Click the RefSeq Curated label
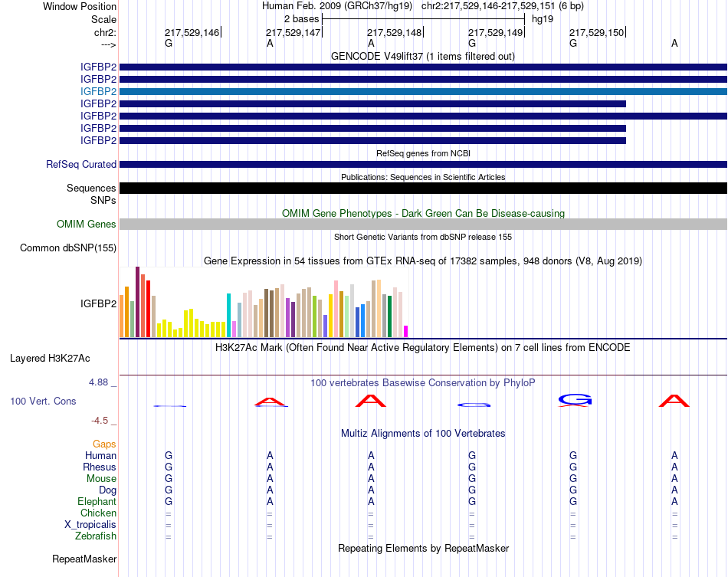The height and width of the screenshot is (577, 728). click(80, 164)
